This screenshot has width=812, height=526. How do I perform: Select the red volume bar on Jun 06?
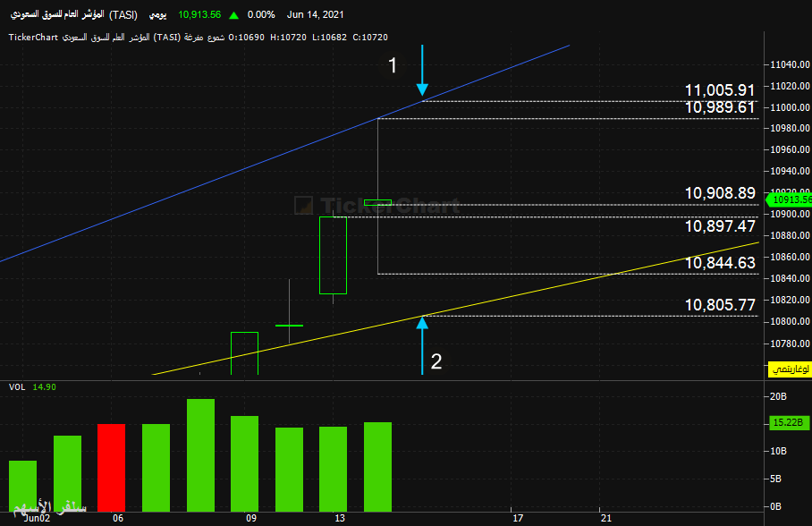point(112,468)
